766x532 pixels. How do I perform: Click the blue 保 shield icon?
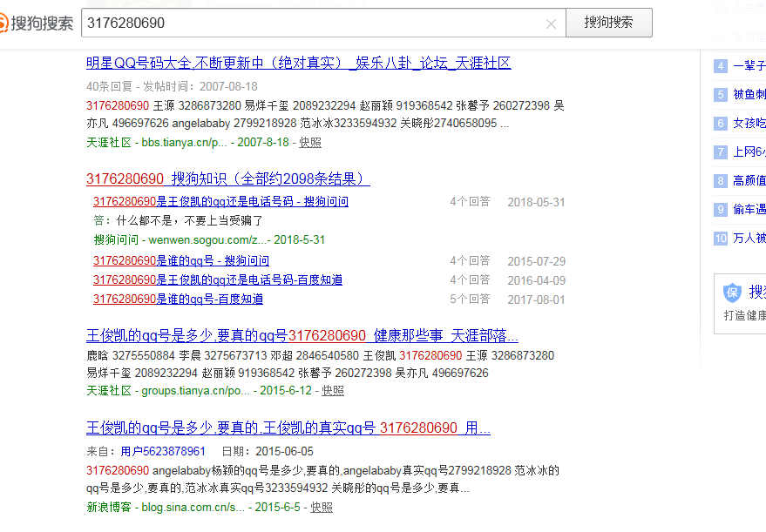pyautogui.click(x=732, y=293)
